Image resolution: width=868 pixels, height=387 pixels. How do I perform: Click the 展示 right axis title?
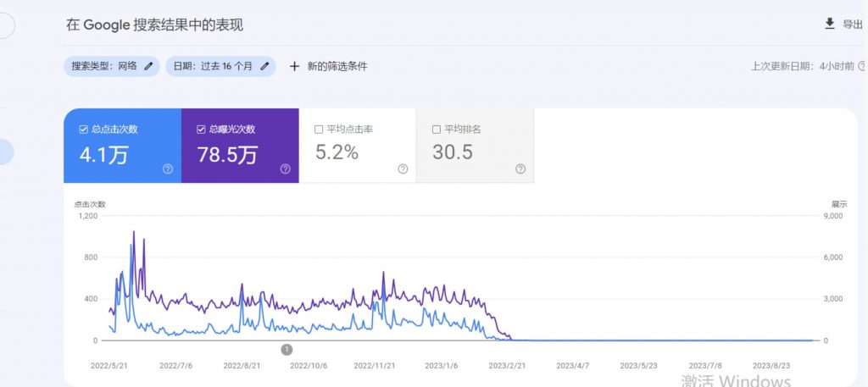pyautogui.click(x=839, y=204)
